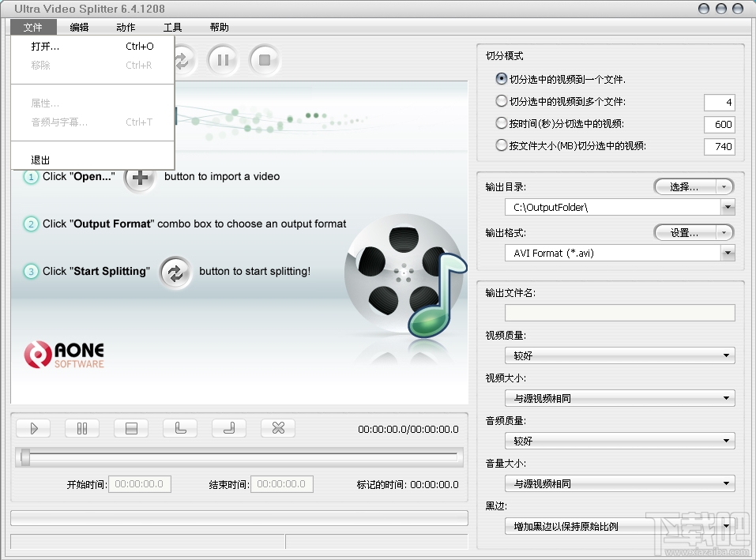
Task: Click the 输出文件名 filename input field
Action: coord(619,313)
